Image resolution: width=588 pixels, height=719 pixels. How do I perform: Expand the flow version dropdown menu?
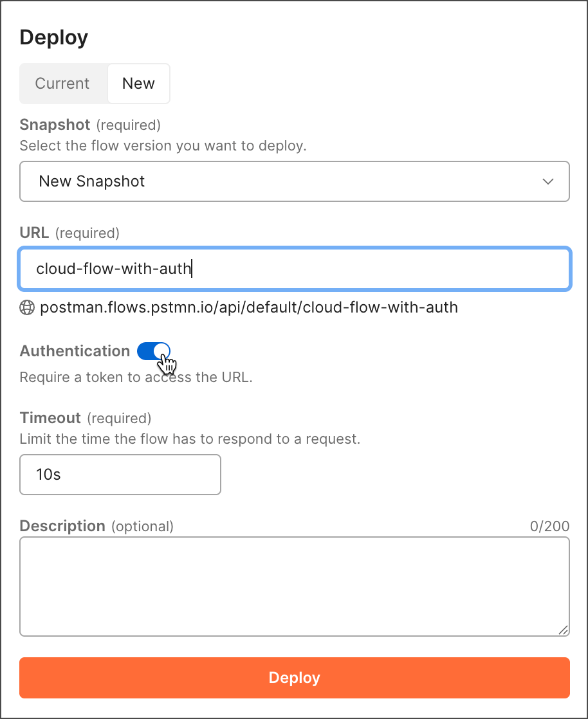[294, 181]
